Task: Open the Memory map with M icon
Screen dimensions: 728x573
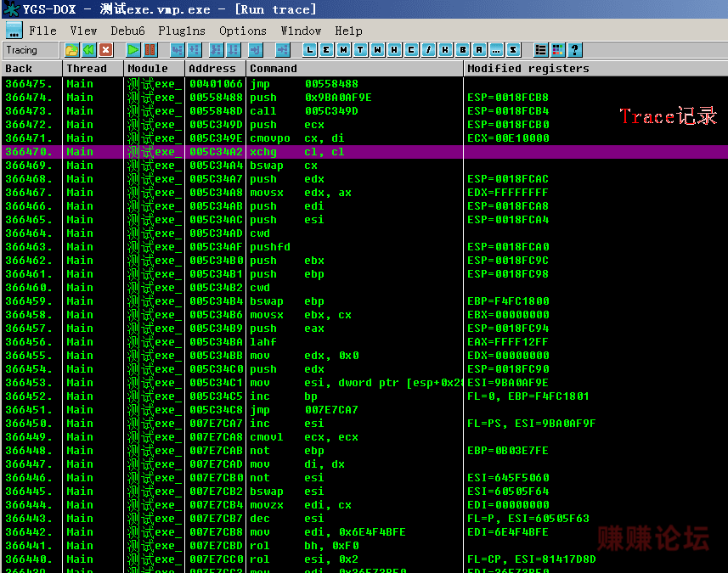Action: [343, 49]
